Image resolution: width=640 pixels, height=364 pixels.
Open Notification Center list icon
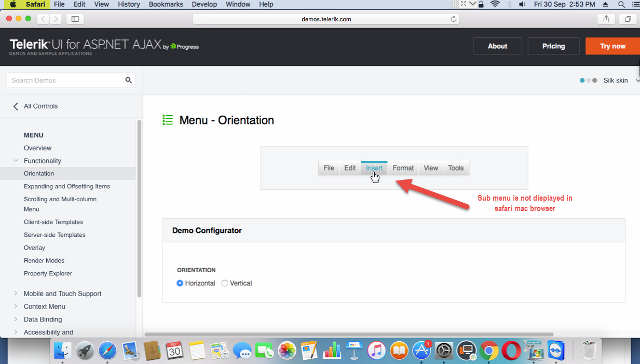[x=635, y=4]
